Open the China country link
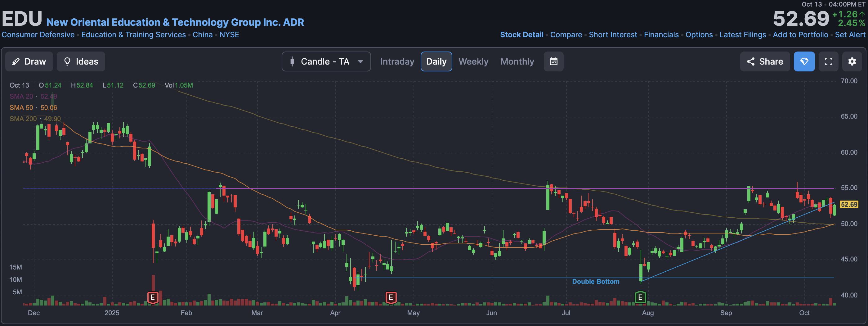The height and width of the screenshot is (326, 868). pyautogui.click(x=203, y=35)
